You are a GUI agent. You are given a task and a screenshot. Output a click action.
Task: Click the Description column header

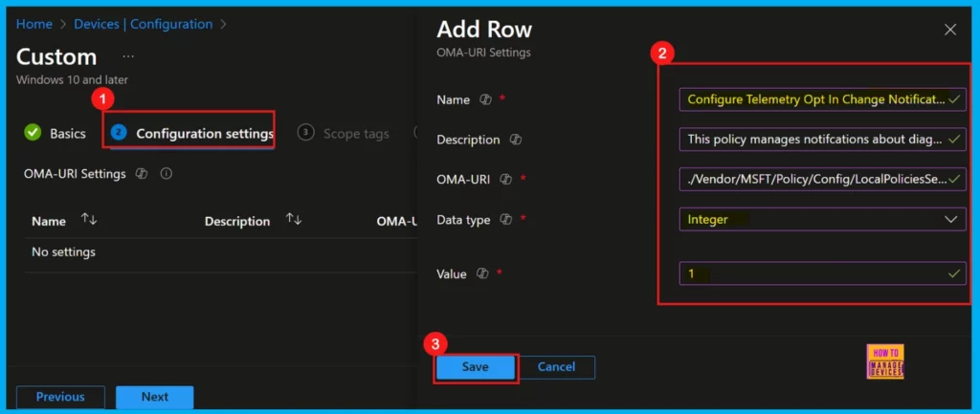click(237, 221)
